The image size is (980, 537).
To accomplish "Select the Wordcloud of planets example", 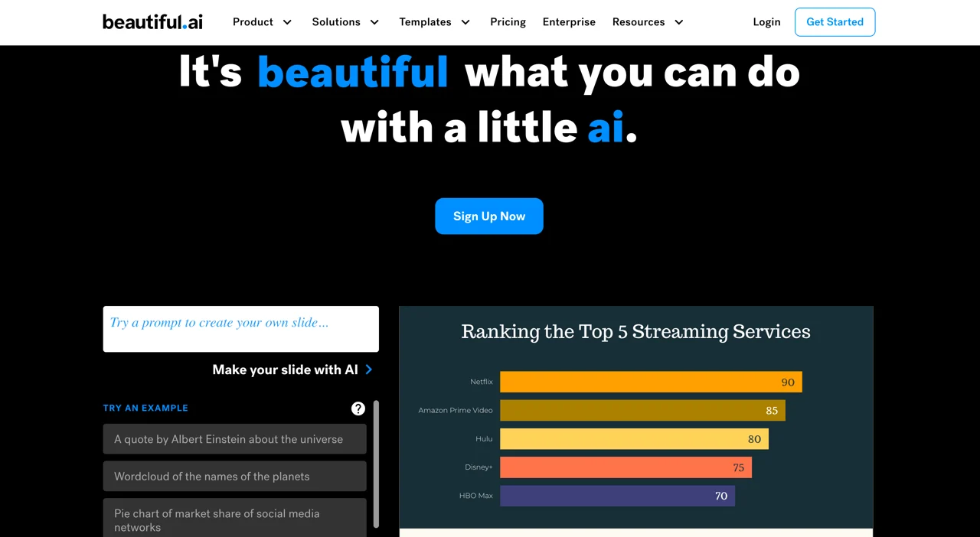I will coord(235,476).
